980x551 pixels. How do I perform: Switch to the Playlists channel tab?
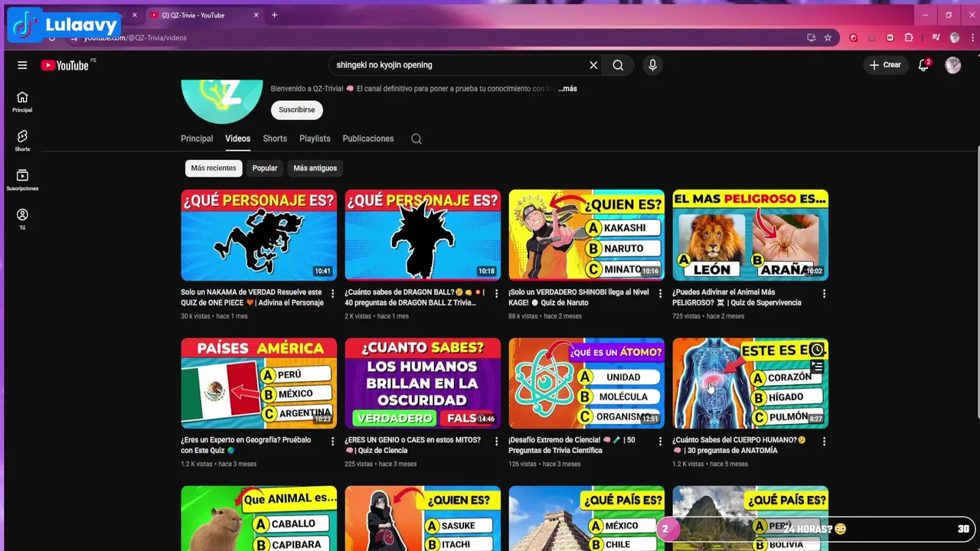[x=315, y=139]
